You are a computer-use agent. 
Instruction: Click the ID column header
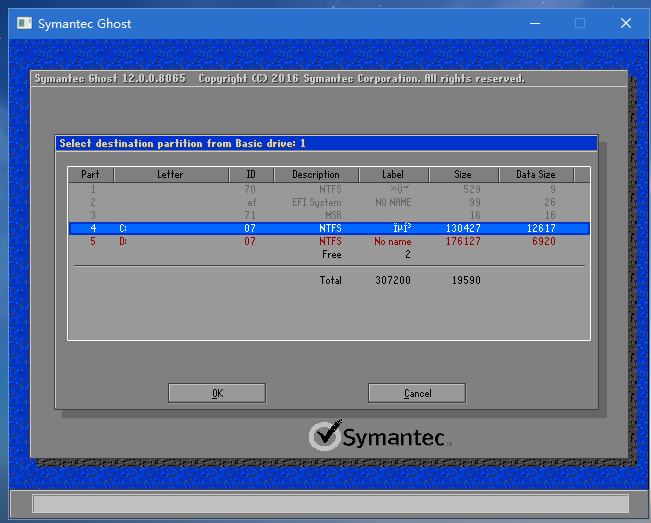coord(251,175)
